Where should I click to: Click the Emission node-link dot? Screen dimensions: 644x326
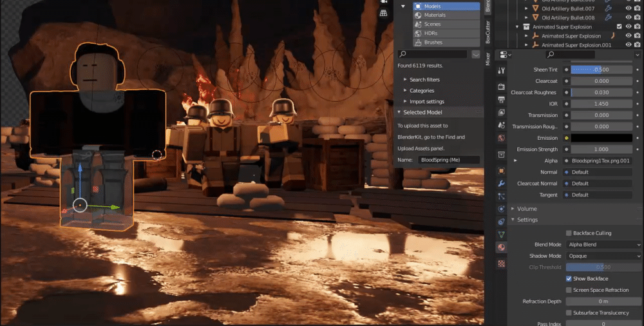[x=567, y=138]
